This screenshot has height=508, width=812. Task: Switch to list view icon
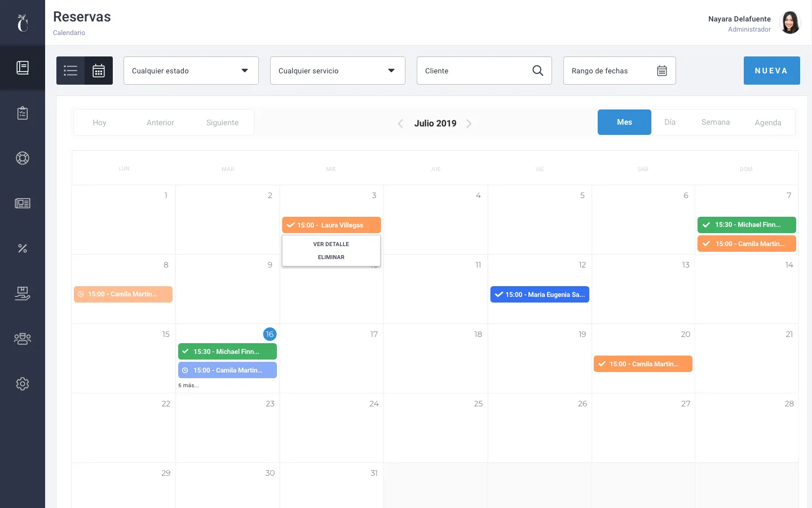[70, 71]
